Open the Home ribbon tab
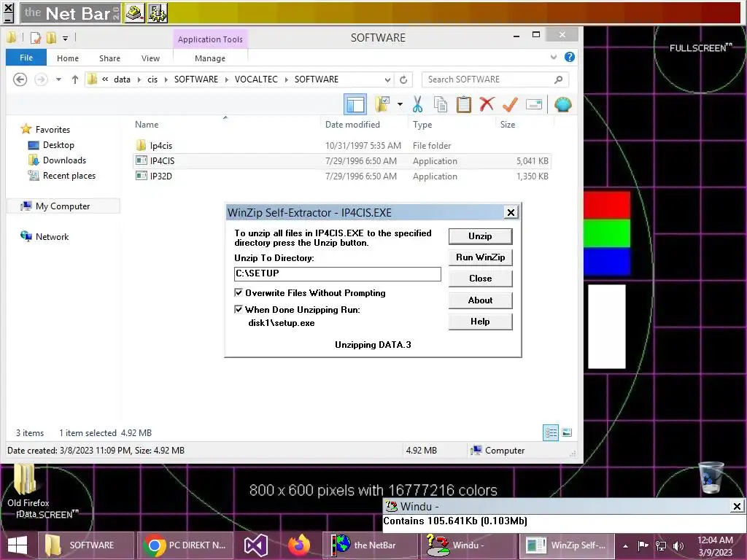Viewport: 747px width, 560px height. coord(68,58)
